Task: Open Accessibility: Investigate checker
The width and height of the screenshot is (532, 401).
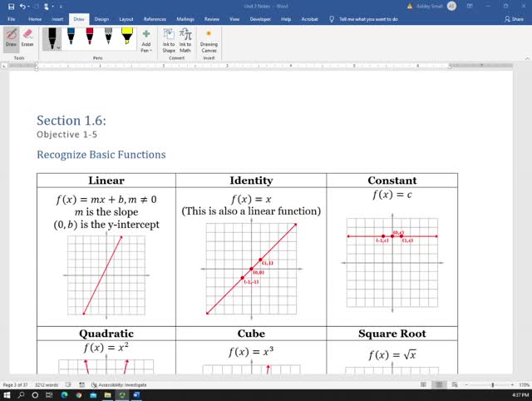Action: tap(119, 384)
